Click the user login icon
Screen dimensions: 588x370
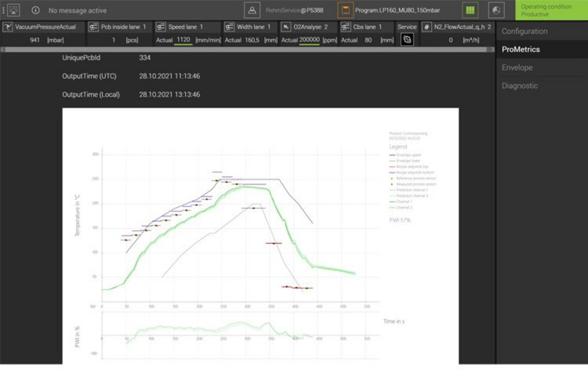[252, 10]
